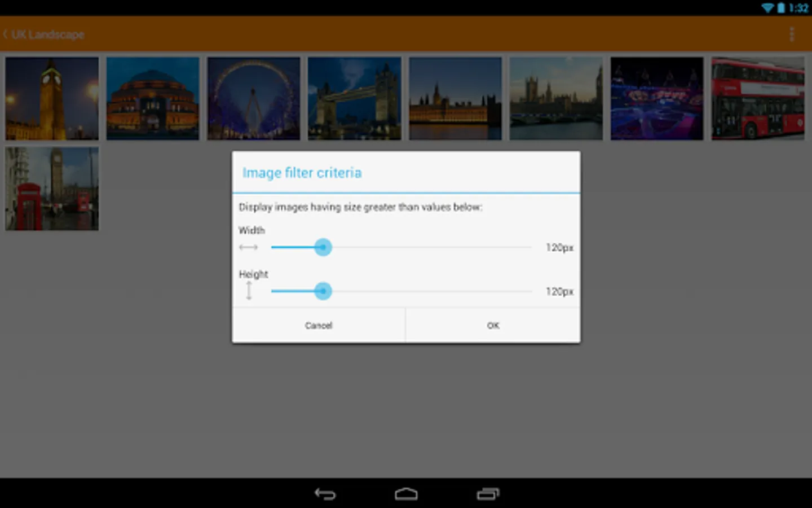Tap the Wi-Fi status icon
This screenshot has width=812, height=508.
(767, 8)
